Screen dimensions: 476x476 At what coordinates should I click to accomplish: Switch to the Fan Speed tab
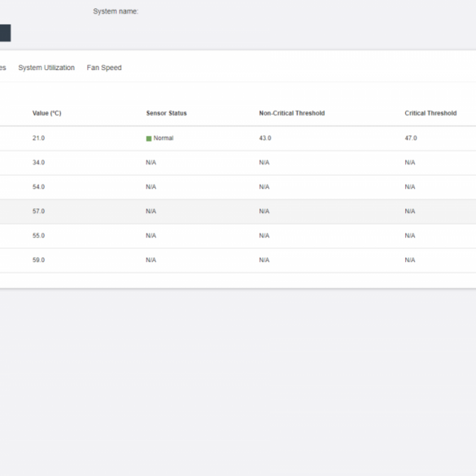pyautogui.click(x=104, y=68)
